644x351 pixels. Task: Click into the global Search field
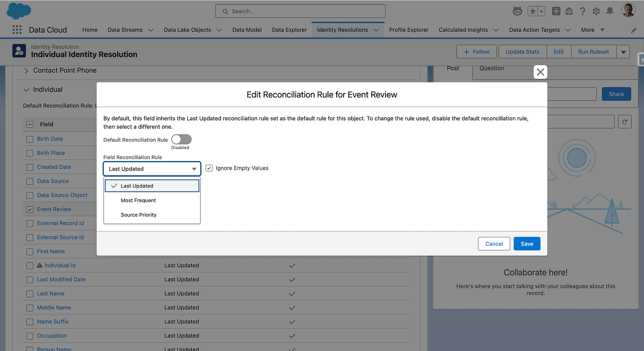[x=300, y=11]
